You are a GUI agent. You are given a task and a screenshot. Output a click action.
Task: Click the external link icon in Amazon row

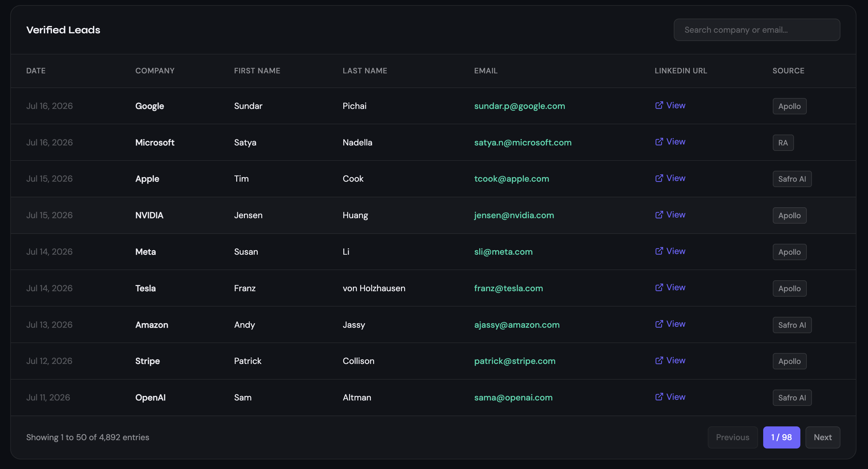pos(659,324)
